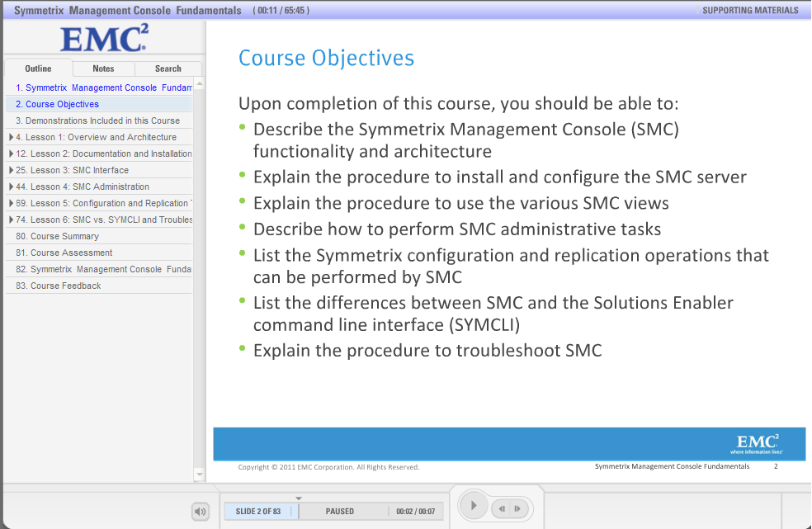
Task: Play the paused presentation
Action: click(474, 506)
